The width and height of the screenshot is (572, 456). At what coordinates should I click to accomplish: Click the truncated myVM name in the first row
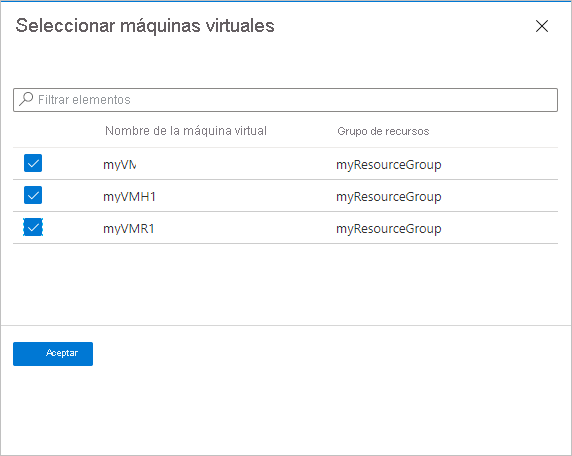pyautogui.click(x=120, y=165)
